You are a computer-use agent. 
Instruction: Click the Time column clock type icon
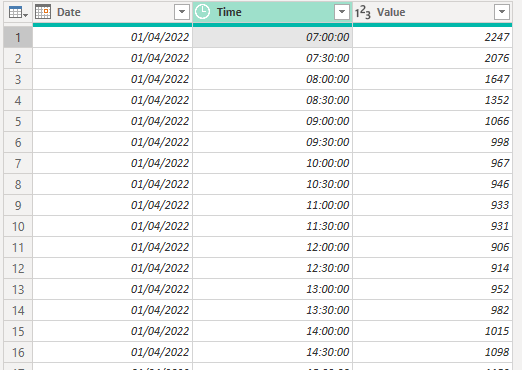tap(202, 12)
